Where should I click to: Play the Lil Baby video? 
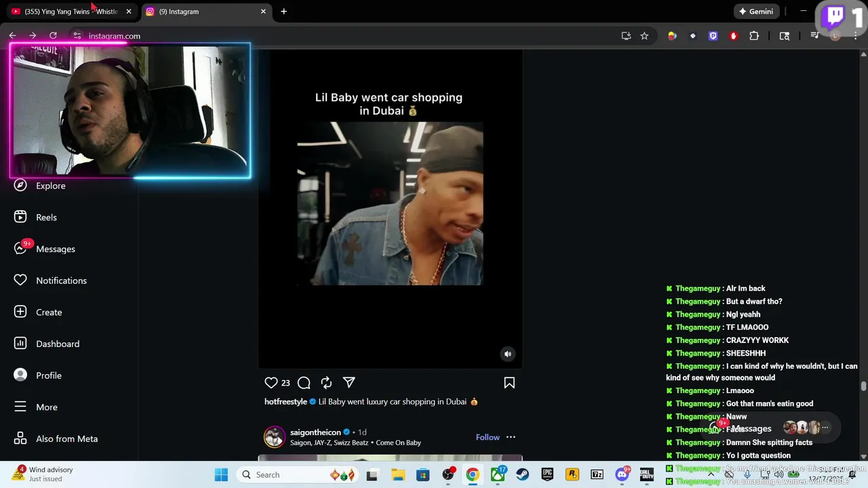coord(390,203)
